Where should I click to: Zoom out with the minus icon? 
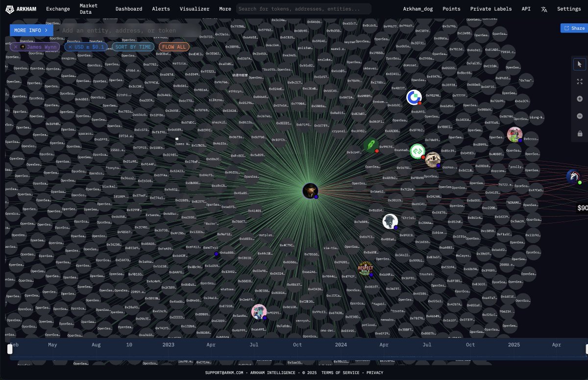point(580,116)
